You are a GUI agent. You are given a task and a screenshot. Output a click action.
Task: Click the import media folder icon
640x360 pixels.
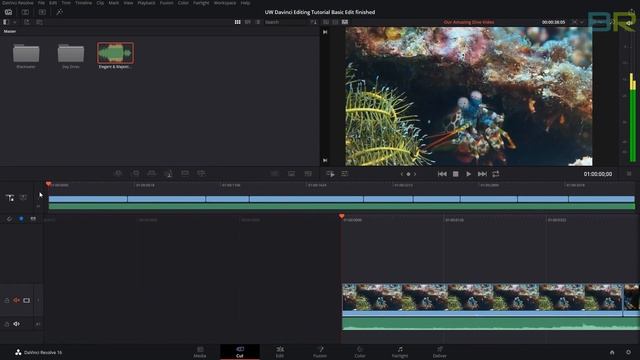click(x=40, y=22)
